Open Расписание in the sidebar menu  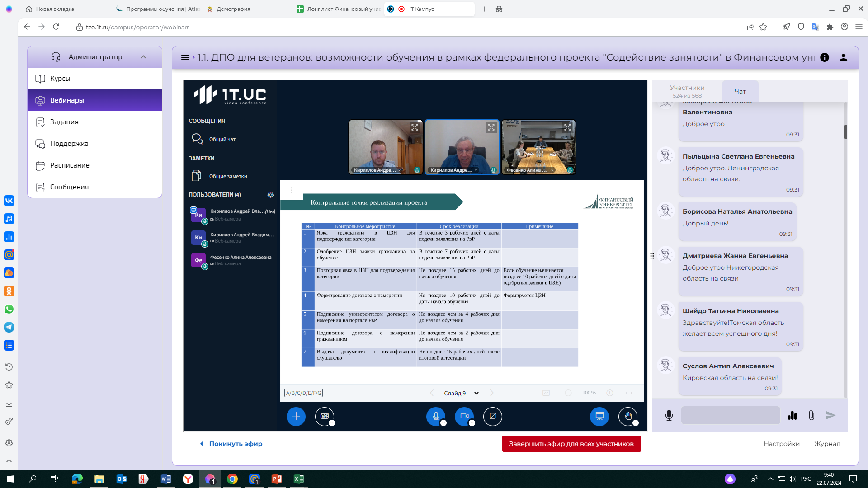pyautogui.click(x=70, y=165)
